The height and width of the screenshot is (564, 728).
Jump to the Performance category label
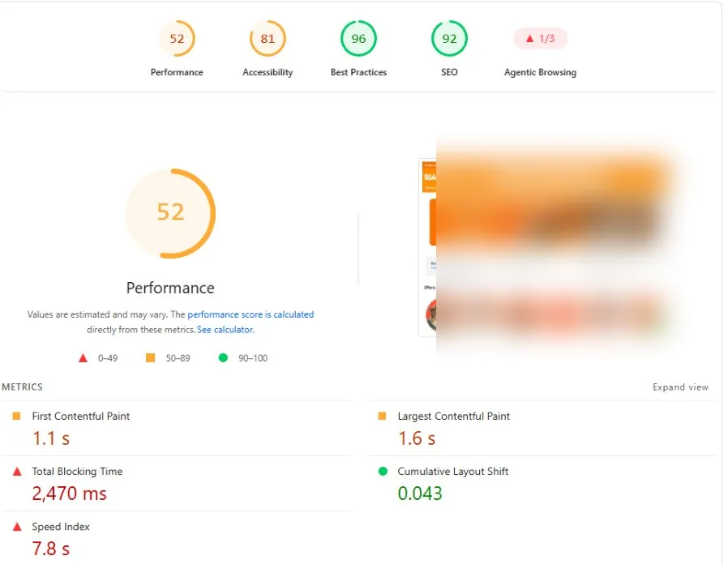177,72
